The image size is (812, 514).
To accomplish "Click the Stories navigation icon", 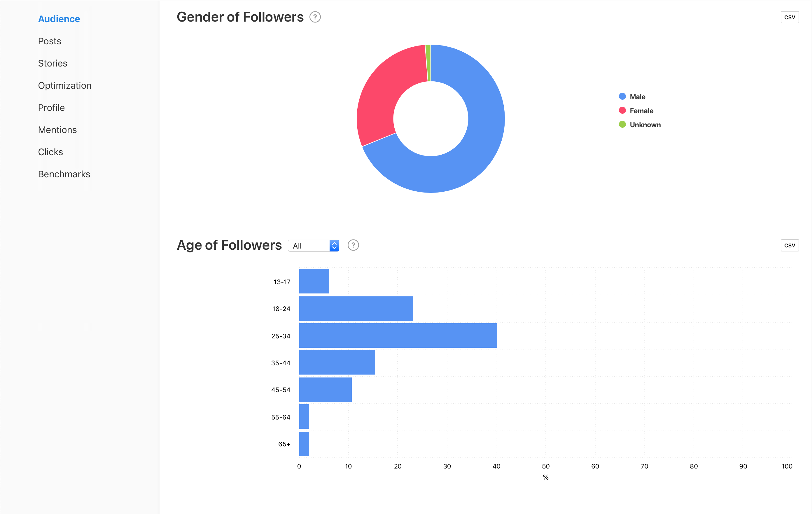I will pyautogui.click(x=52, y=63).
